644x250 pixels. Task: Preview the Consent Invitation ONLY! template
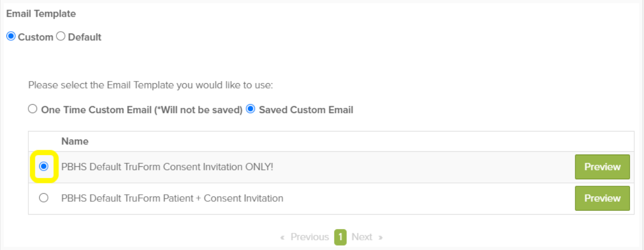point(602,167)
